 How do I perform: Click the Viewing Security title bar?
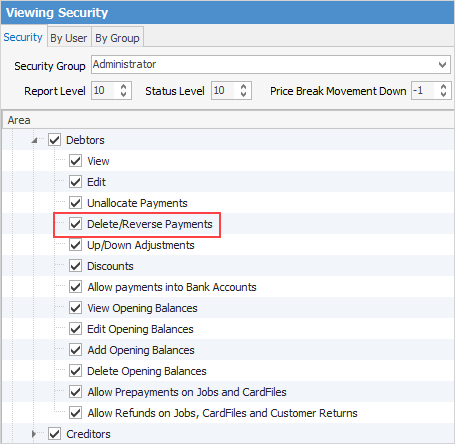point(228,13)
